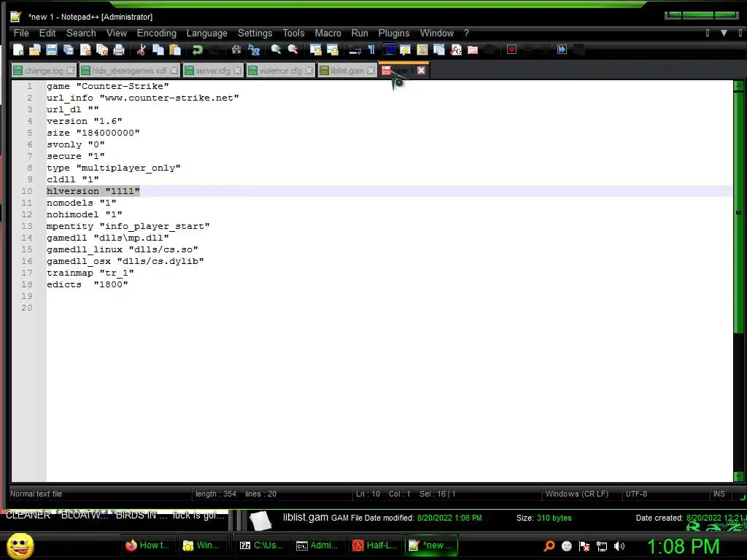Switch to the hlds_steamgames.vdf tab
747x560 pixels.
point(129,71)
